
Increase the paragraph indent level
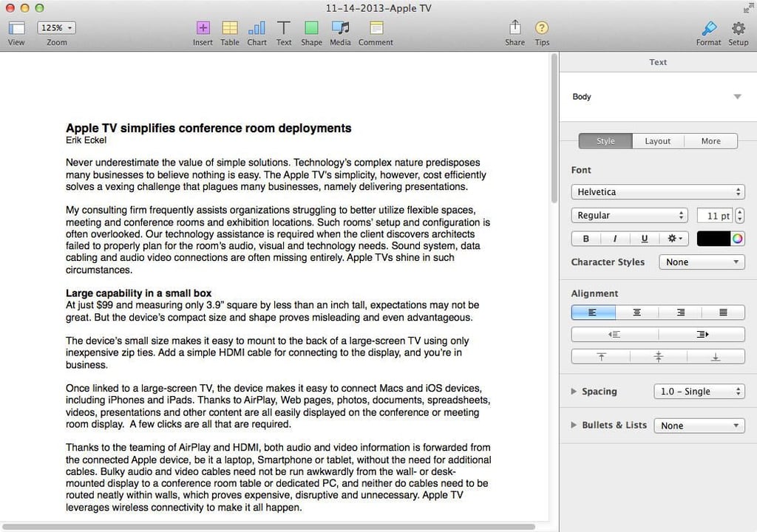(x=702, y=334)
